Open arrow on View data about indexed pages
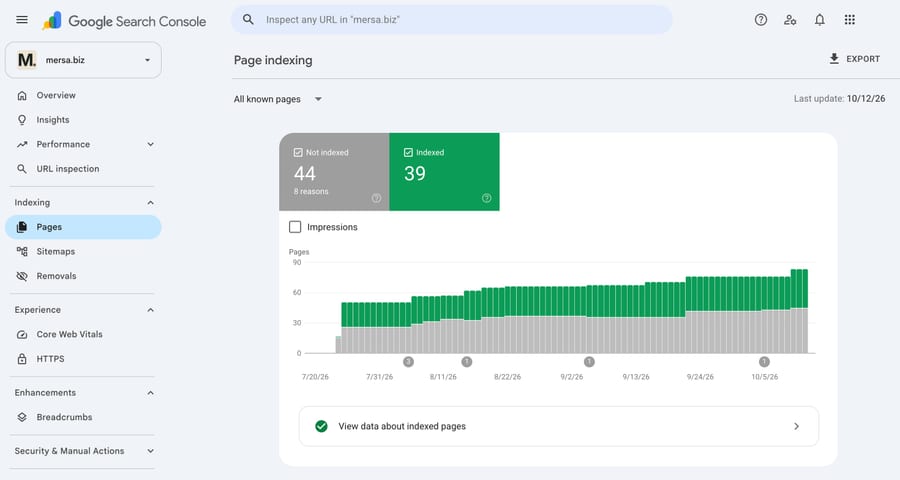 pyautogui.click(x=796, y=426)
